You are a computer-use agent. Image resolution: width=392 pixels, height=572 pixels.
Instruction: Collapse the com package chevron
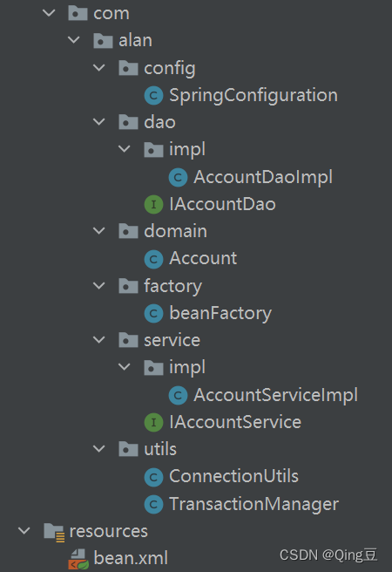point(49,13)
